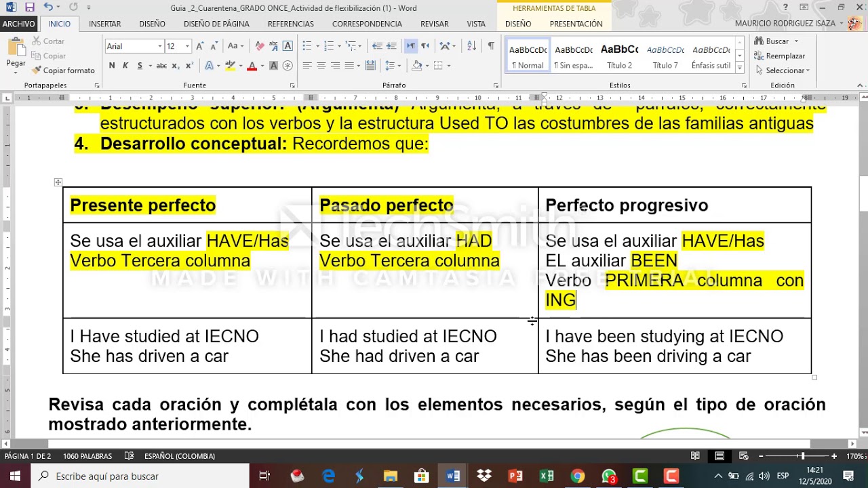Open the ARCHIVO tab
The width and height of the screenshot is (868, 488).
[x=18, y=24]
